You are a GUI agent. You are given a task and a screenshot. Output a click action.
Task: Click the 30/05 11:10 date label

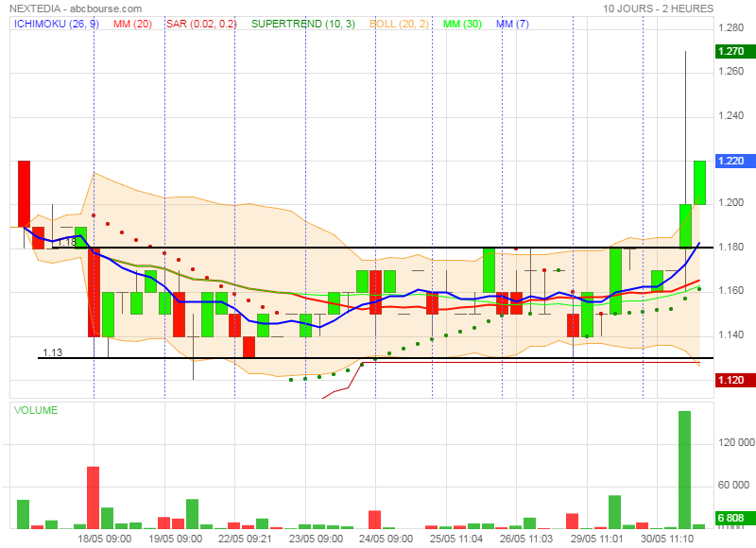[x=667, y=539]
